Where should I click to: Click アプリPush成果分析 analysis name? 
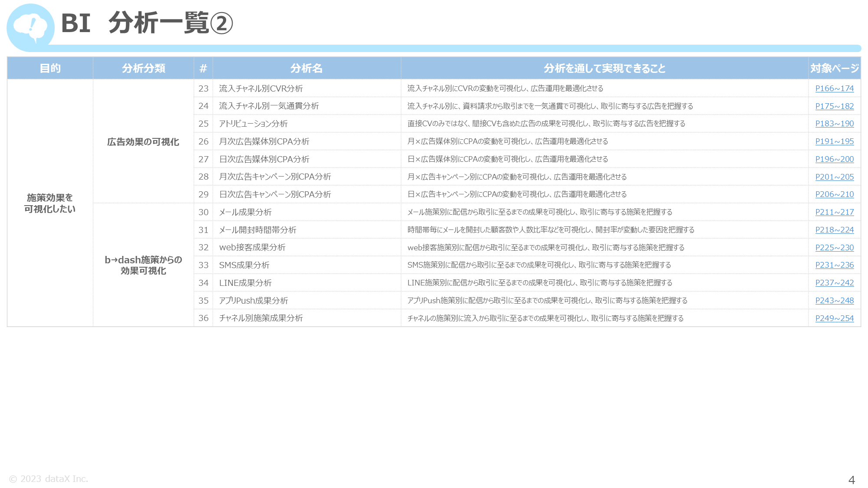click(x=253, y=301)
